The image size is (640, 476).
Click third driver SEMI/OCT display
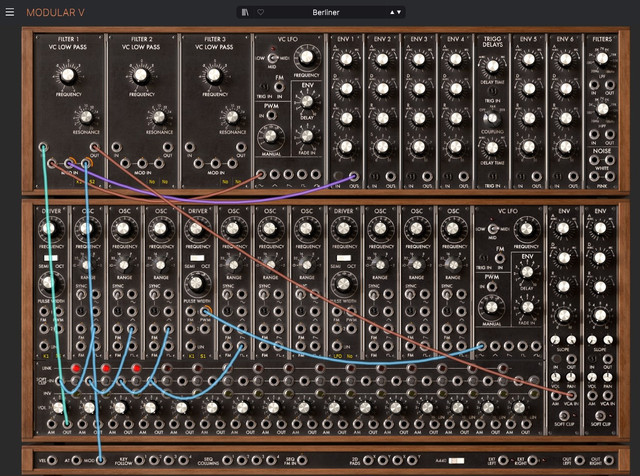coord(344,258)
